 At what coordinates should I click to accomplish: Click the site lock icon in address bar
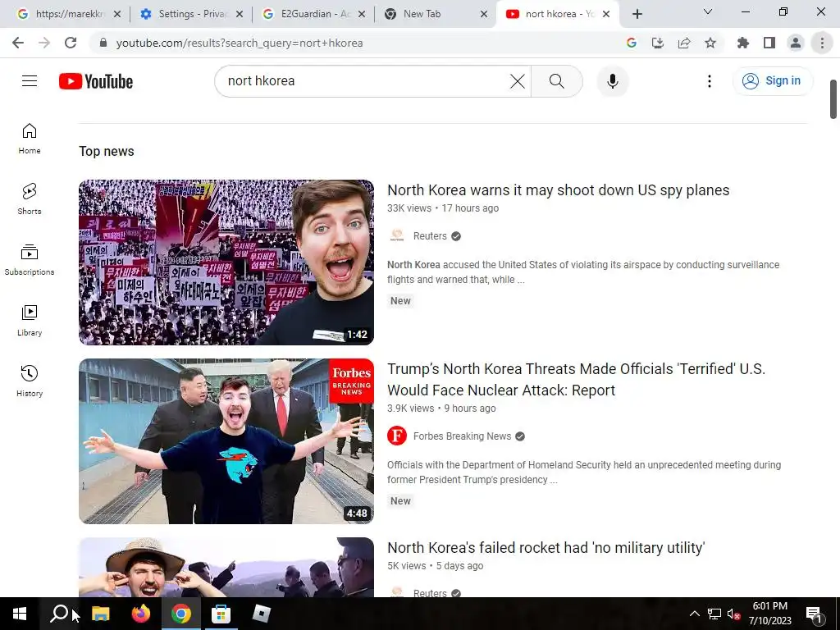[x=103, y=43]
